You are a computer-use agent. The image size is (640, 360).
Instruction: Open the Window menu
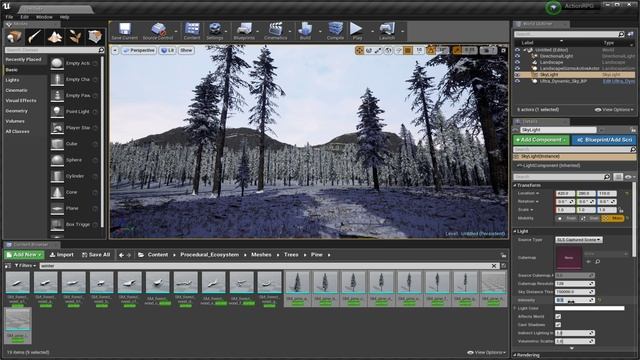pyautogui.click(x=44, y=17)
